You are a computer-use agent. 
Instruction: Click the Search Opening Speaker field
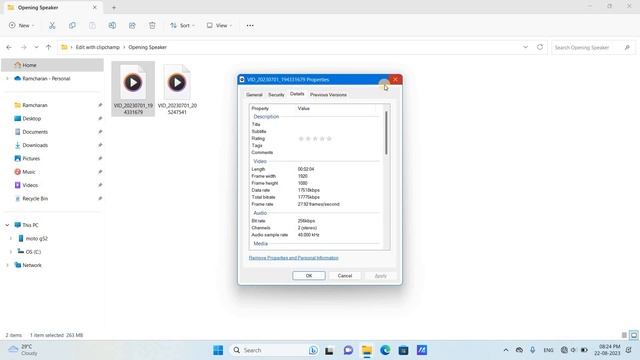point(592,47)
